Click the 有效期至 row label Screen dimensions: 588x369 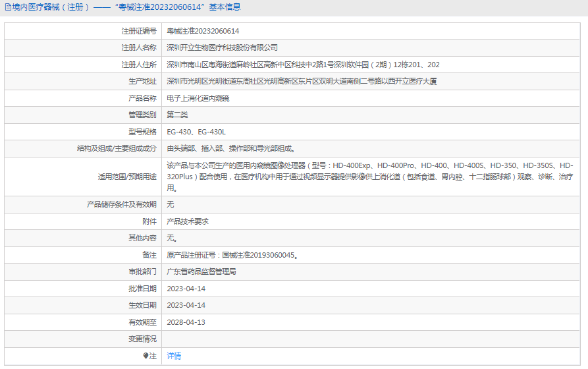(142, 322)
